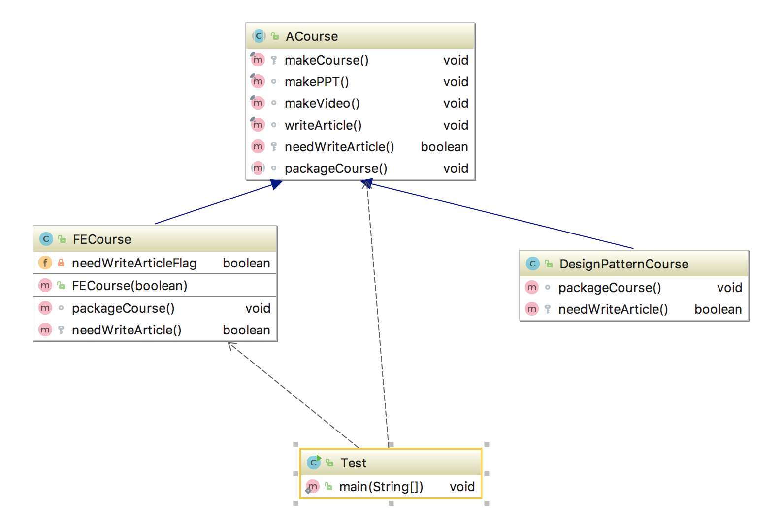Click the method icon beside makeVideo()
The height and width of the screenshot is (532, 784).
[258, 103]
